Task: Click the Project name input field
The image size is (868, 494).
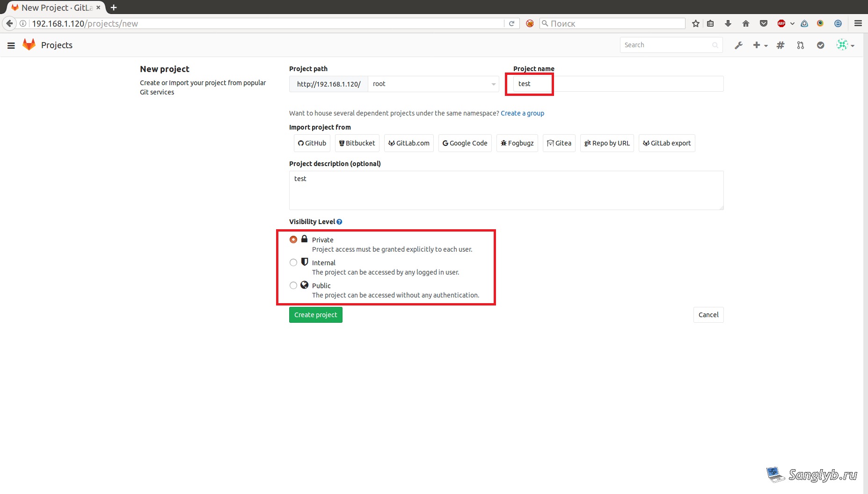Action: click(x=619, y=84)
